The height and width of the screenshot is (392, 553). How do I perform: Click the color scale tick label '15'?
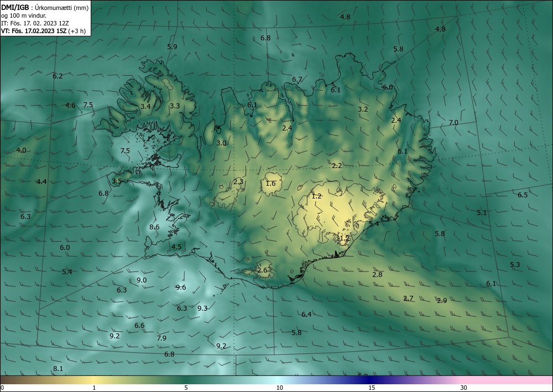click(x=372, y=388)
